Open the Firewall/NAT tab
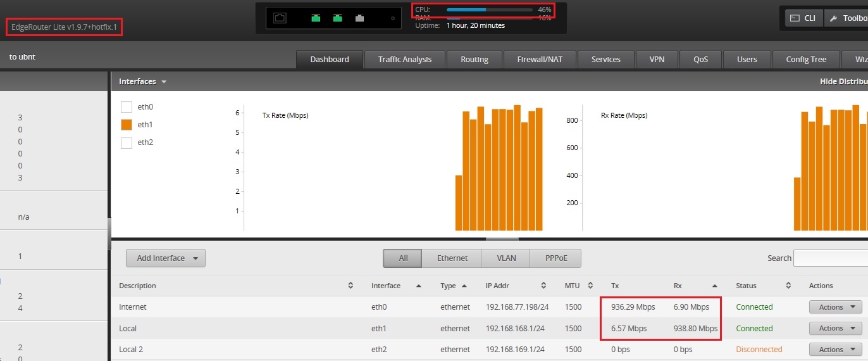868x361 pixels. coord(540,59)
